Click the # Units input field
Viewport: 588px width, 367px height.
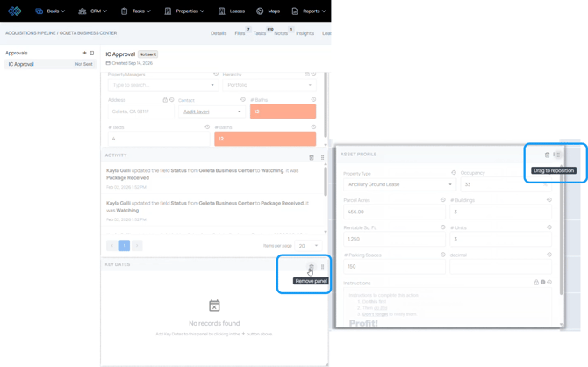click(500, 239)
